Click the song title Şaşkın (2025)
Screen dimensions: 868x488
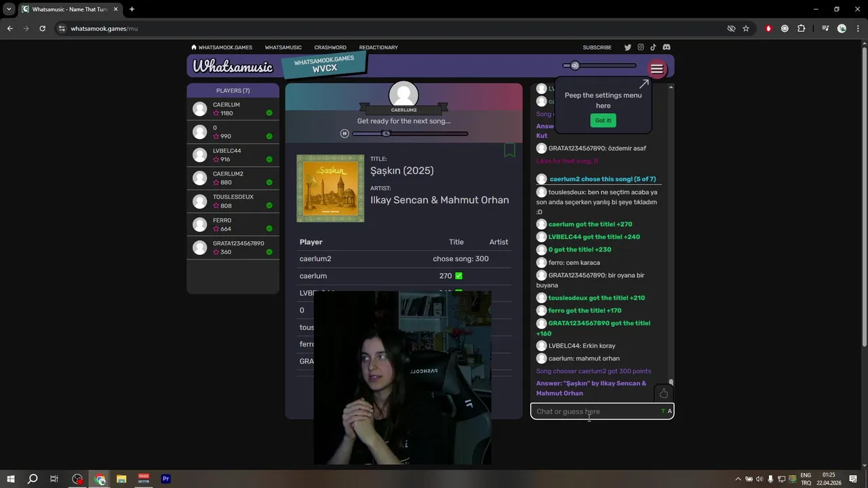click(402, 171)
